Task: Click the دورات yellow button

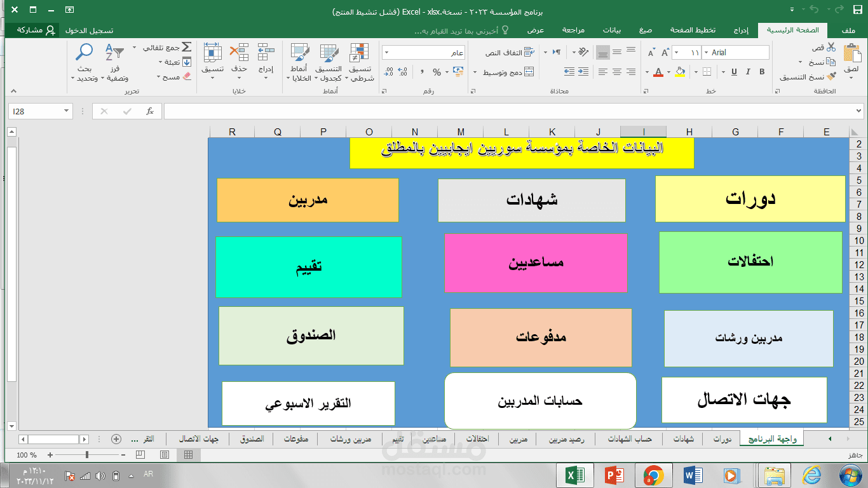Action: [x=750, y=199]
